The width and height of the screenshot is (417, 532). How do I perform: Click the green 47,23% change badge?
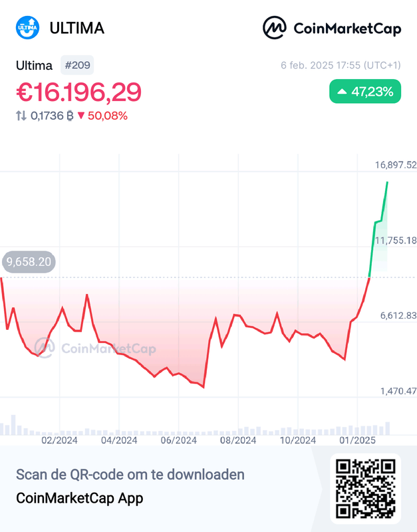tap(365, 92)
